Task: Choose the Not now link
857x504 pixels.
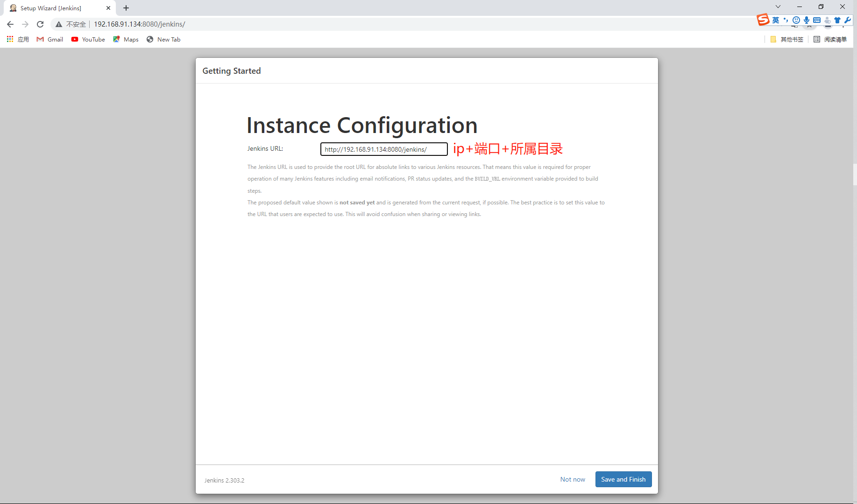Action: click(x=573, y=479)
